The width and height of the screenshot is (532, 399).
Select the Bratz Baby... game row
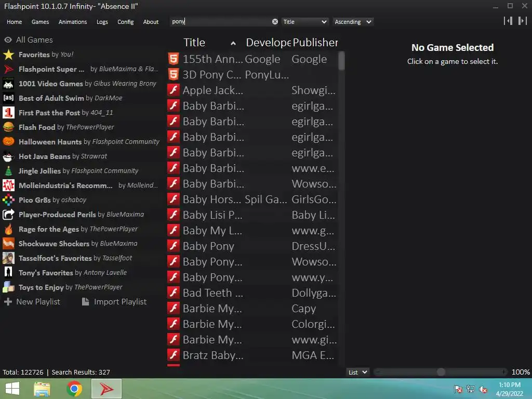click(252, 355)
